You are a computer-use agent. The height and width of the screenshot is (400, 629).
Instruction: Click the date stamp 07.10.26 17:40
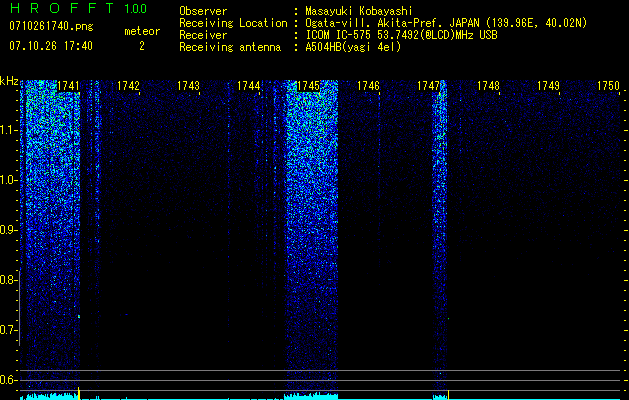[x=51, y=45]
